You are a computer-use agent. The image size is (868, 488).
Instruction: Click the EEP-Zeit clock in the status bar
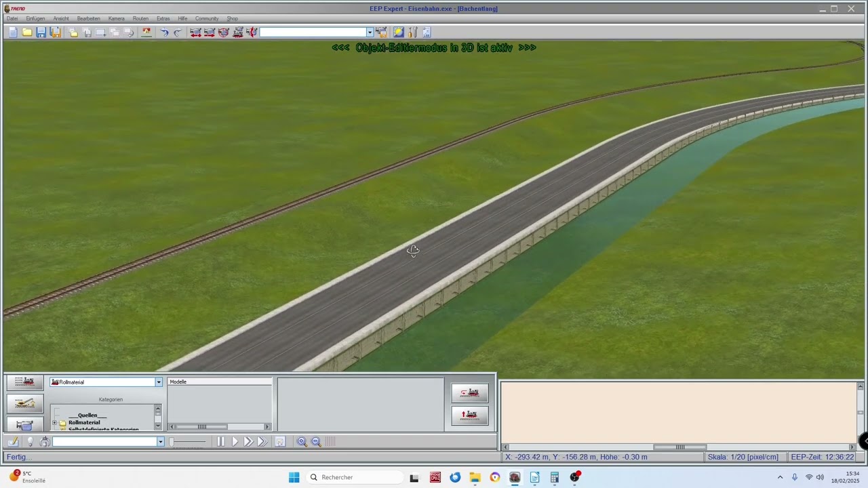click(x=823, y=457)
